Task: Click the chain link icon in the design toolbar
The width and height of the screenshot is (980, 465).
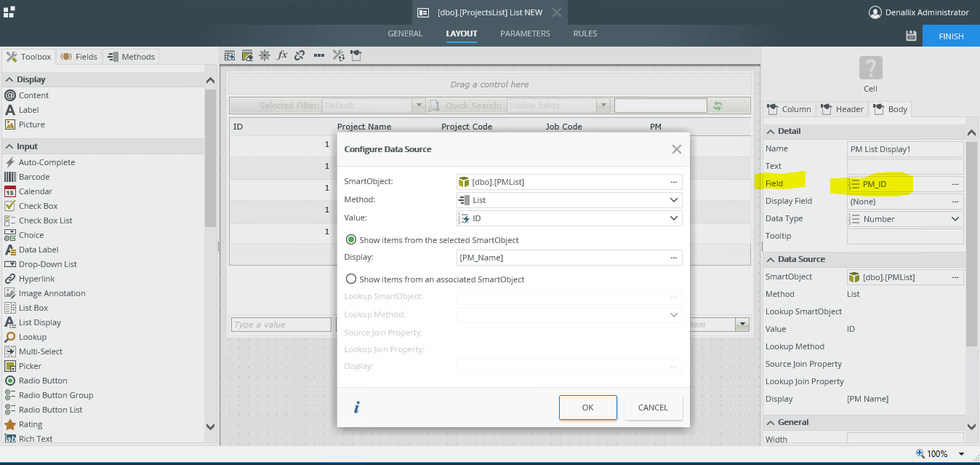Action: coord(300,55)
